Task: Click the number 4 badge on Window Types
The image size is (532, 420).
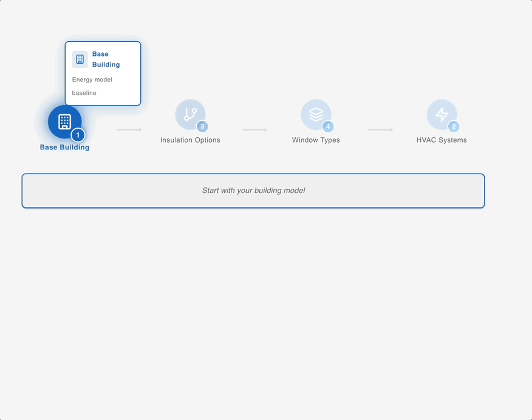Action: (x=328, y=127)
